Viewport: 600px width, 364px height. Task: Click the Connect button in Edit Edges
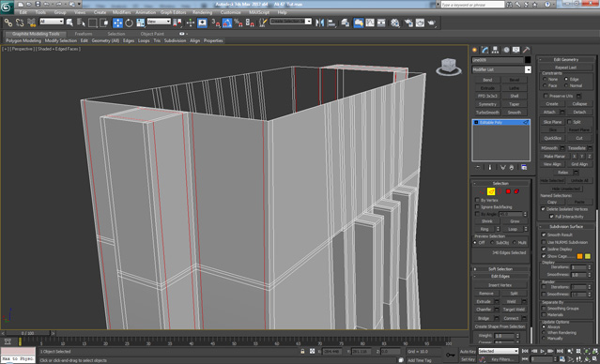[x=511, y=318]
